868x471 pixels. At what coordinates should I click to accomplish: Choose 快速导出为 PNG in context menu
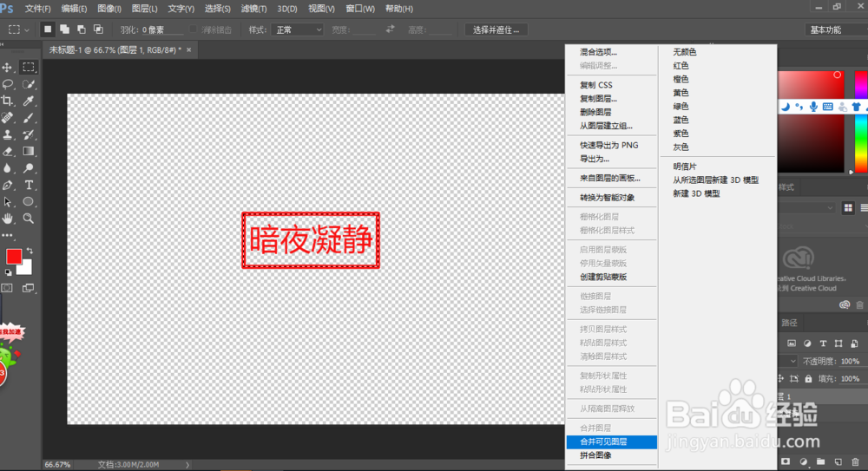click(612, 145)
